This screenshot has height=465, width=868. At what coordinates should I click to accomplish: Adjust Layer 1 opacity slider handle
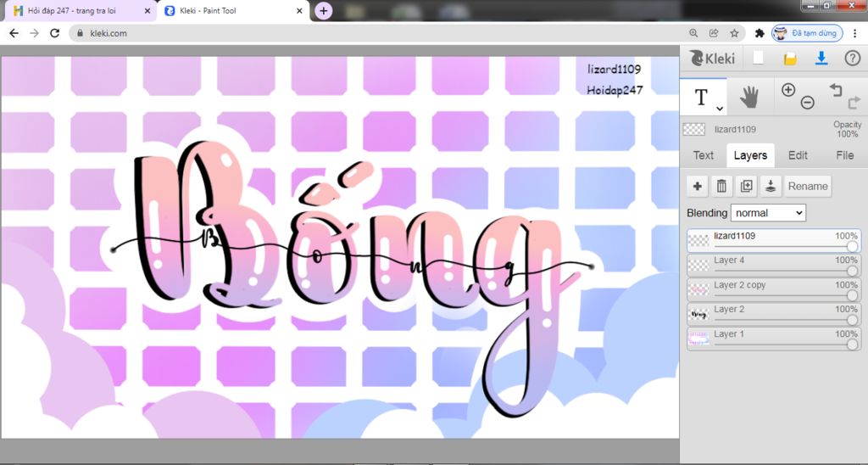point(853,345)
